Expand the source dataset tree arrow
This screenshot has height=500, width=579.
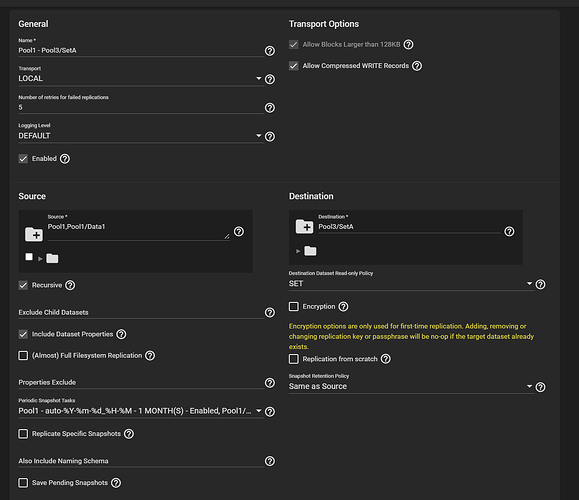click(40, 258)
